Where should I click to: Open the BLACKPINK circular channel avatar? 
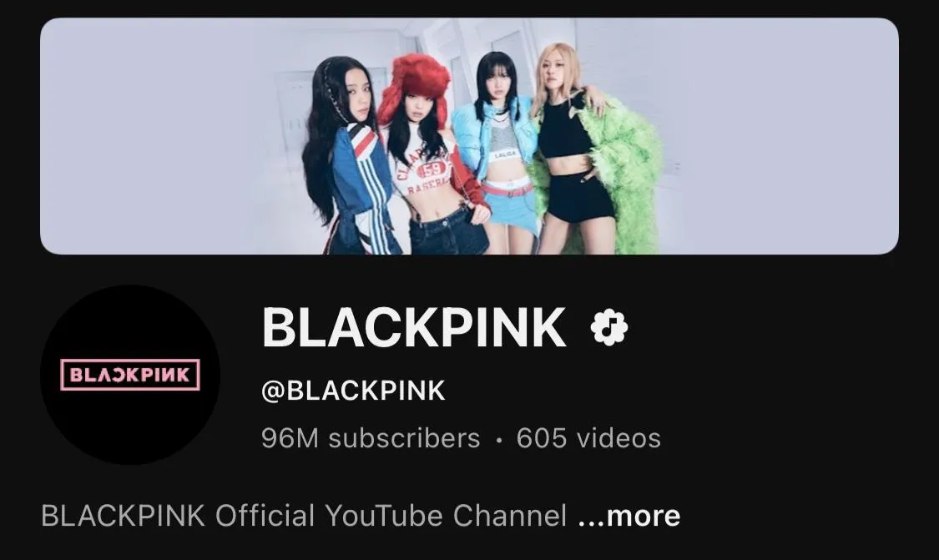click(x=130, y=375)
